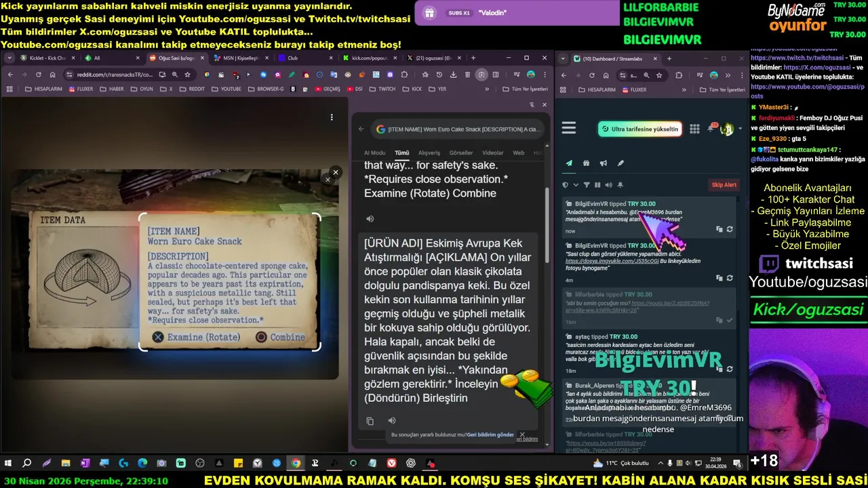Expand the chevron next to shield icon
The width and height of the screenshot is (868, 488).
point(576,185)
